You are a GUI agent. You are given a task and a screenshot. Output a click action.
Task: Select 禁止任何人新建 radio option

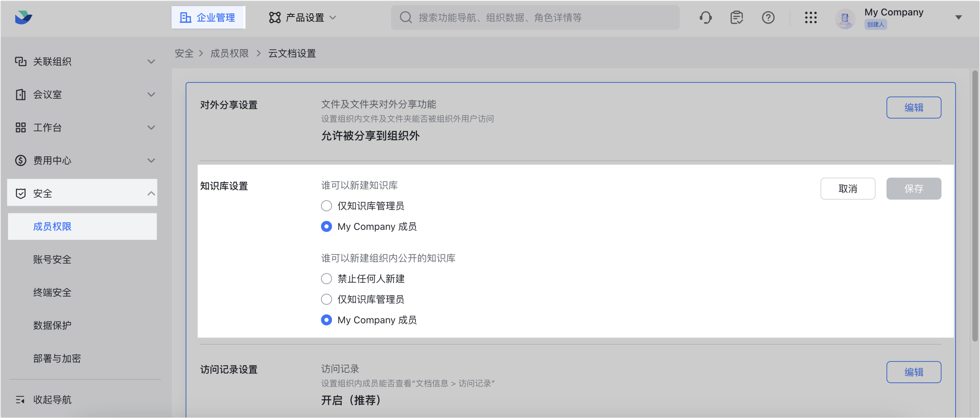[x=326, y=279]
